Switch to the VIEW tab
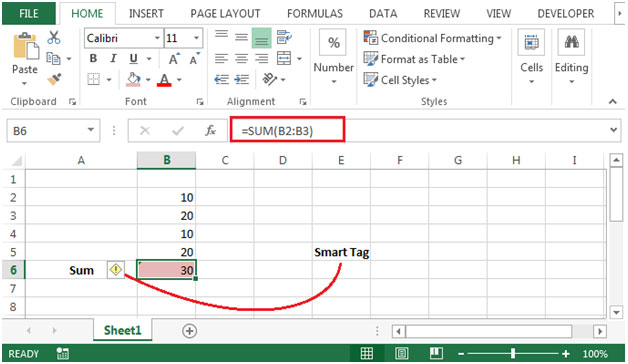Viewport: 628px width, 364px height. [x=499, y=14]
